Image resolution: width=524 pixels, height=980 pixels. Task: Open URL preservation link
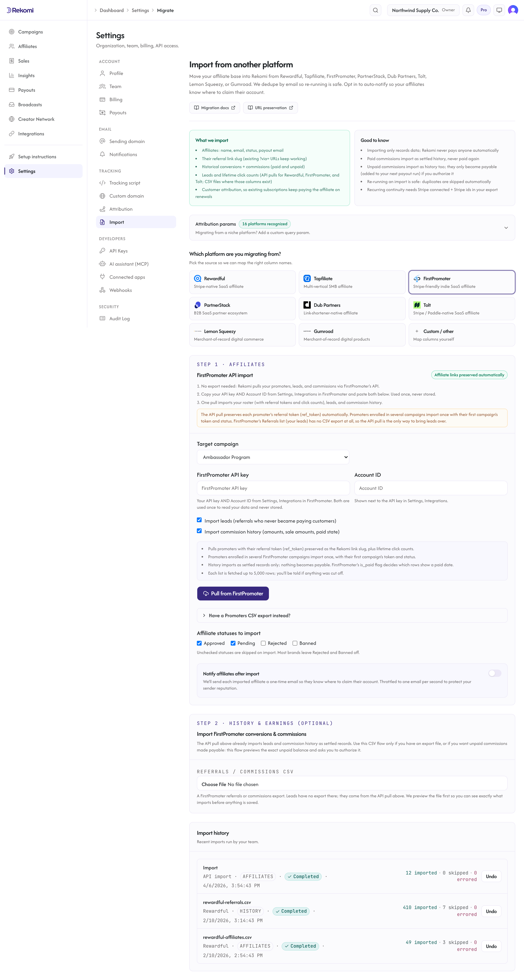[x=270, y=108]
